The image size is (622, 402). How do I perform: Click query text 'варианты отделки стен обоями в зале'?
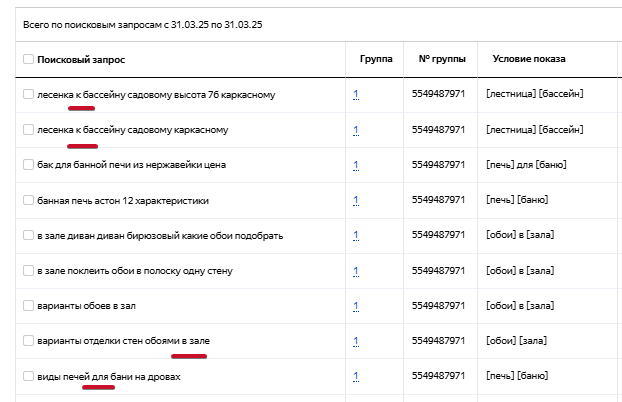coord(123,341)
